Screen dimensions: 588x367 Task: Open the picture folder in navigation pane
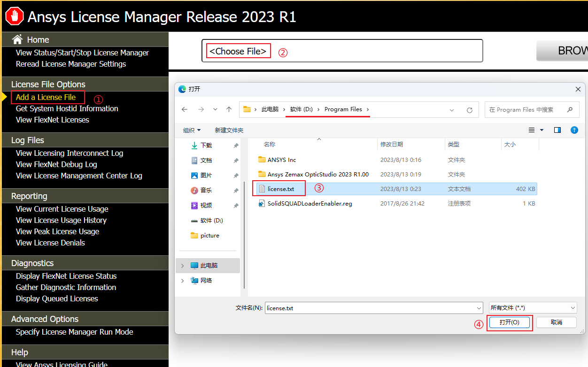point(205,236)
